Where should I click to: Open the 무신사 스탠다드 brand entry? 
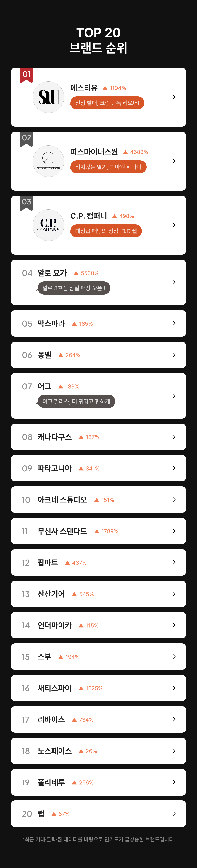(62, 531)
